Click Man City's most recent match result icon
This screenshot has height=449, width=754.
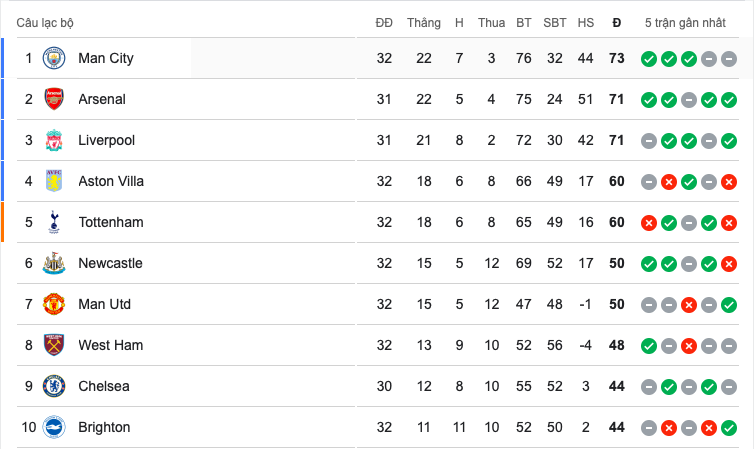pyautogui.click(x=729, y=59)
